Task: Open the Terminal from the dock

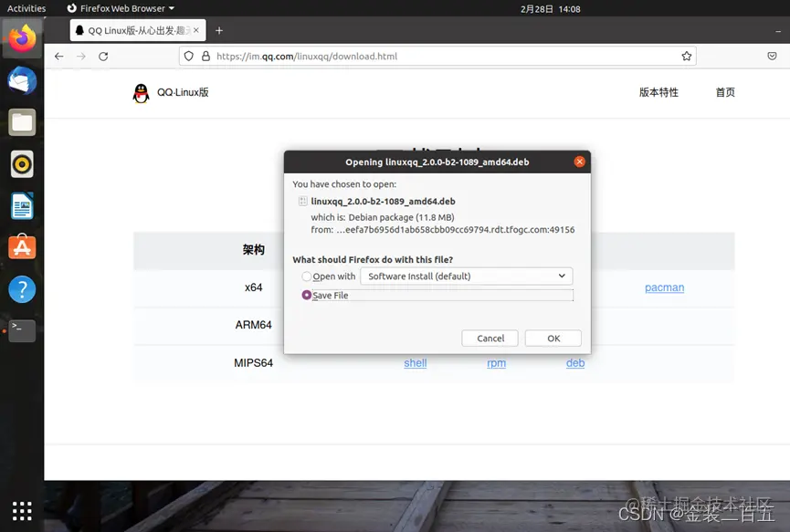Action: [x=22, y=330]
